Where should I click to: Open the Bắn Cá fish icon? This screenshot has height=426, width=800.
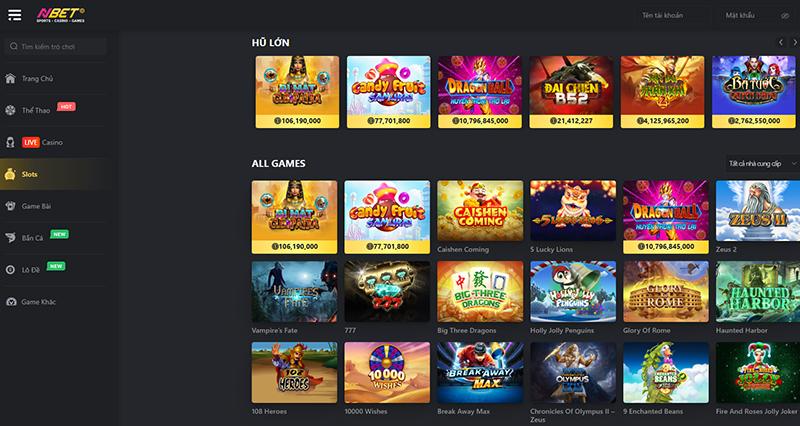click(10, 238)
